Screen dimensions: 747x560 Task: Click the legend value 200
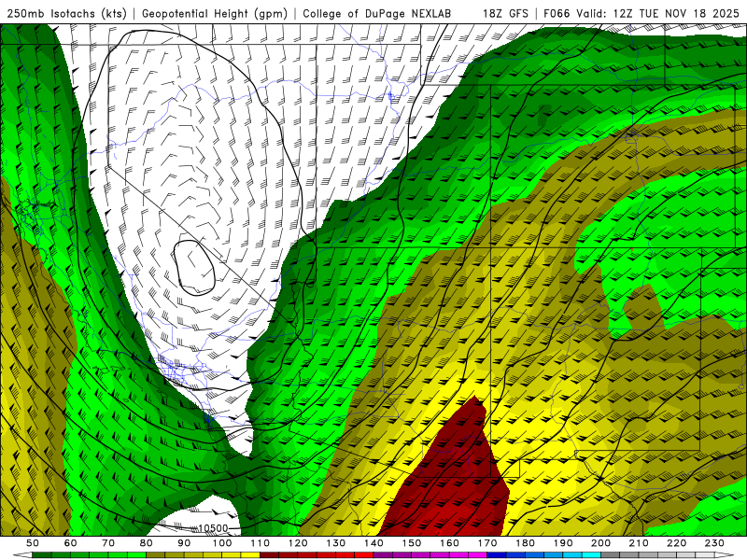pos(600,543)
